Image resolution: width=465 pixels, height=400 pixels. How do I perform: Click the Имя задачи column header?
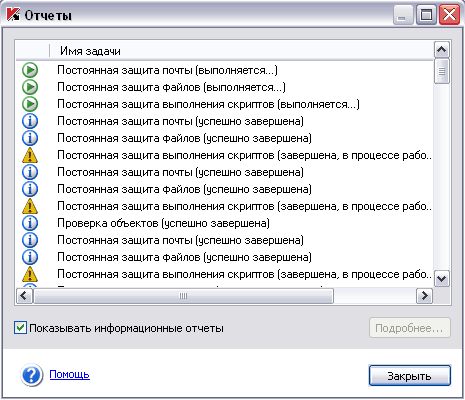coord(242,51)
